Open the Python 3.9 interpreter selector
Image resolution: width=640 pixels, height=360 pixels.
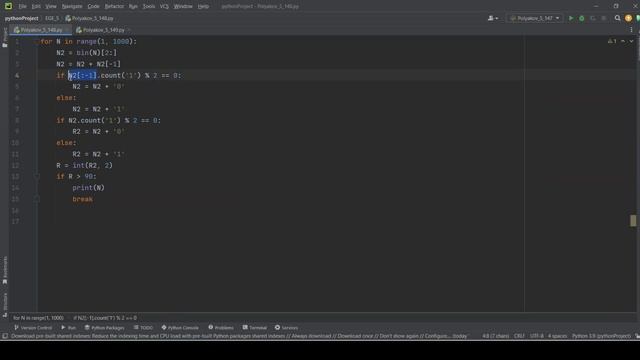point(601,336)
